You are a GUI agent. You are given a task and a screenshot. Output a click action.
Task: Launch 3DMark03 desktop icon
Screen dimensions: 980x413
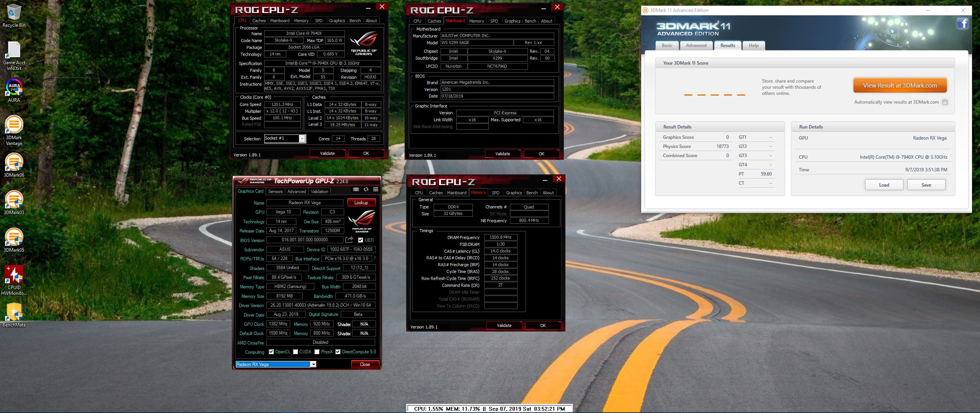(14, 203)
